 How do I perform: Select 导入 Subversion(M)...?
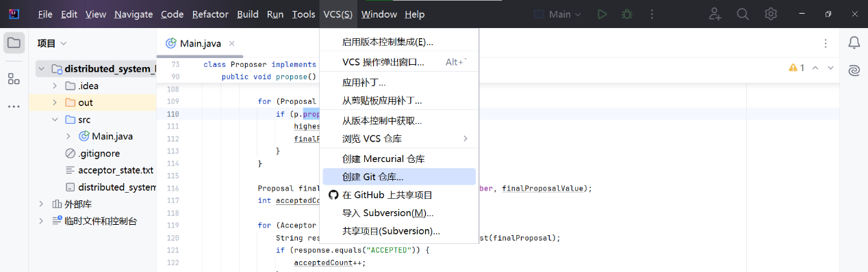399,213
